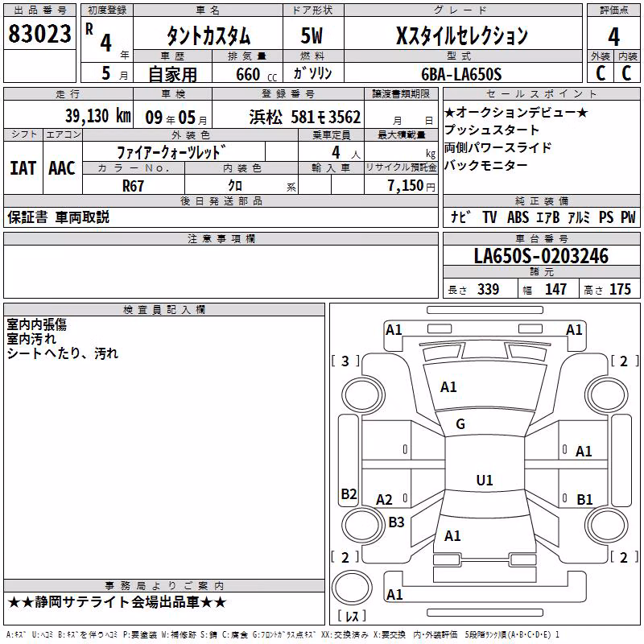This screenshot has width=644, height=644.
Task: Select interior color クロ
Action: 235,186
